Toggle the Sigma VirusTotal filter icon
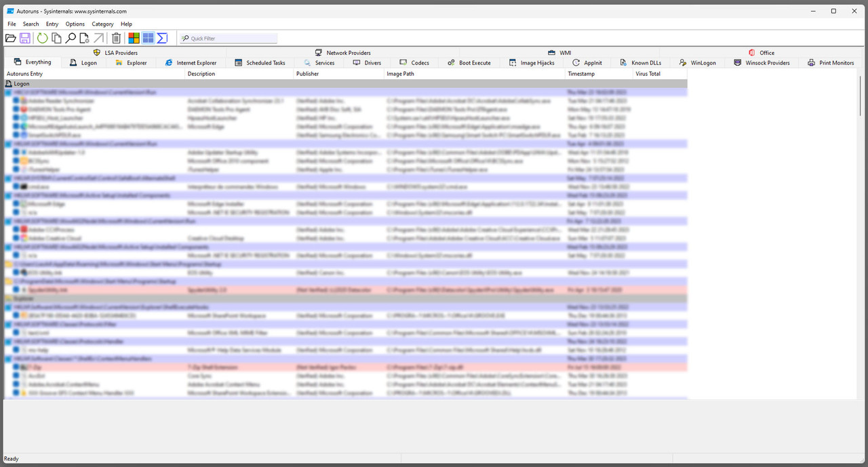868x467 pixels. point(162,38)
